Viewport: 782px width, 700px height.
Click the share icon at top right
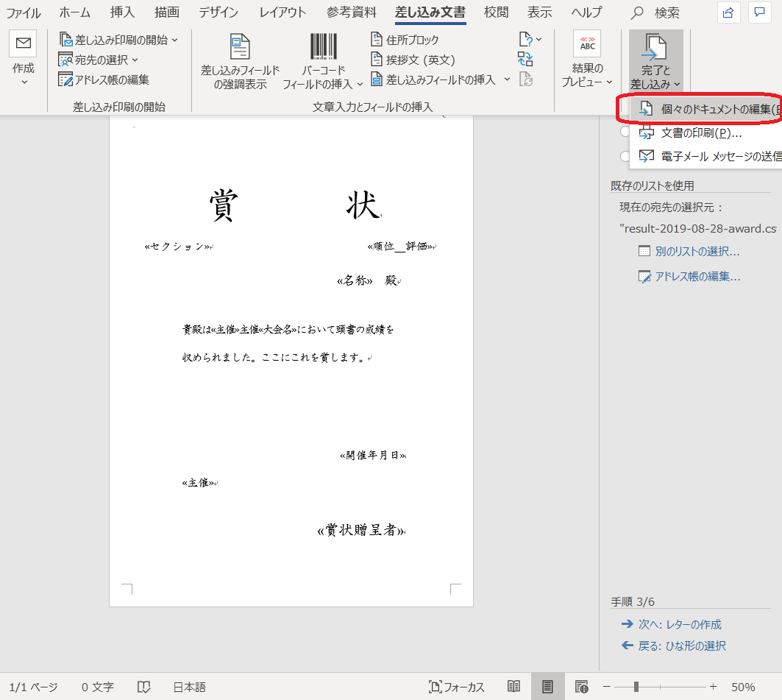coord(728,13)
